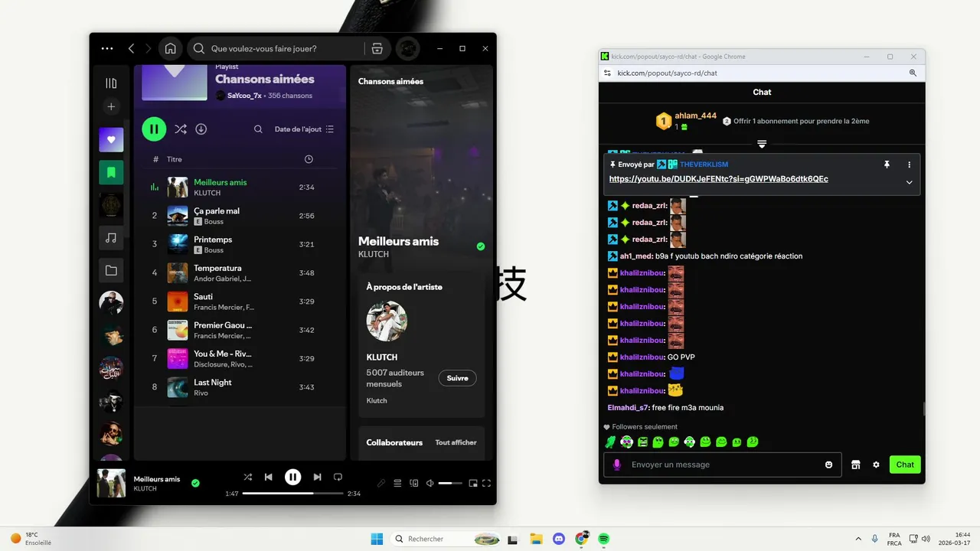Screen dimensions: 980x551
Task: Toggle shuffle in the bottom player bar
Action: [247, 477]
